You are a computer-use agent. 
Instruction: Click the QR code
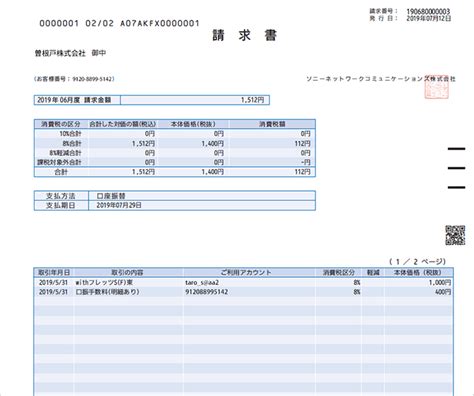point(455,235)
